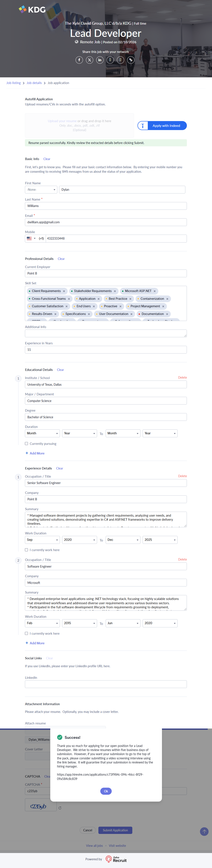Remove the Containerization skill tag
The width and height of the screenshot is (212, 868).
click(167, 299)
